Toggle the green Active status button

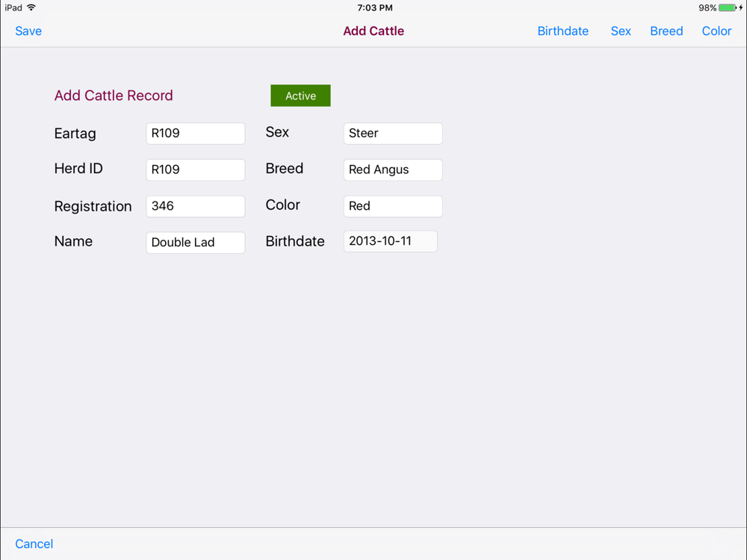[x=300, y=96]
